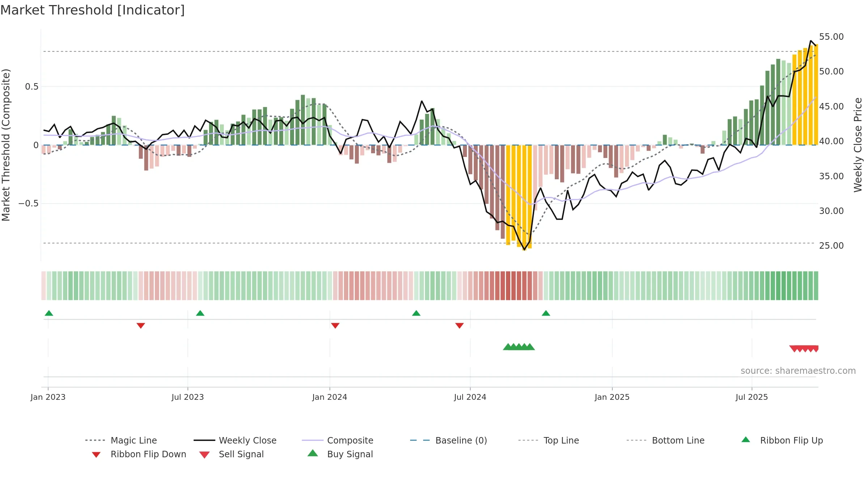868x488 pixels.
Task: Click the Ribbon Flip Down legend triangle icon
Action: (x=96, y=455)
